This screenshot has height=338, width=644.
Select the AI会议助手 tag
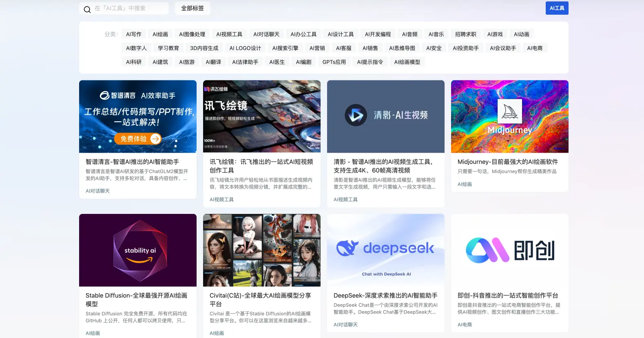coord(503,48)
